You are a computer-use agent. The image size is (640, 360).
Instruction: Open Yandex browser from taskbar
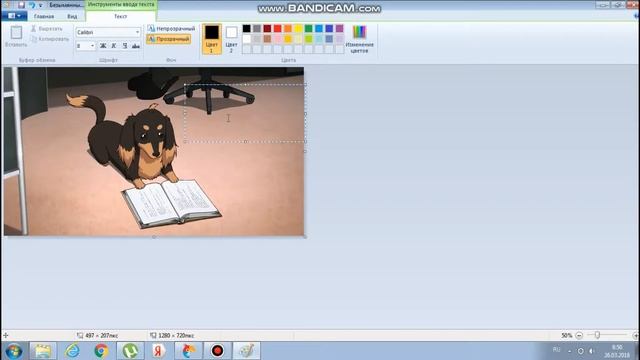click(159, 351)
